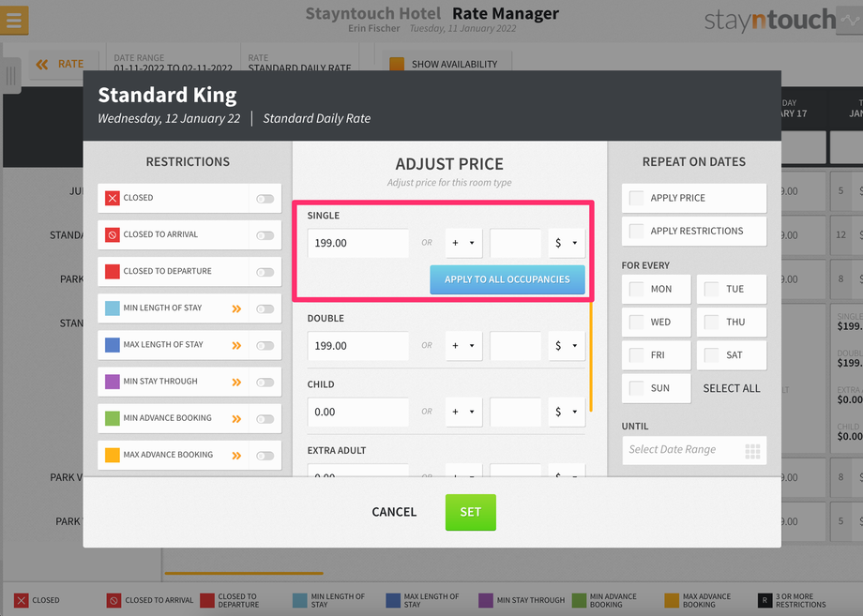
Task: Click Closed legend icon in footer
Action: coord(21,601)
